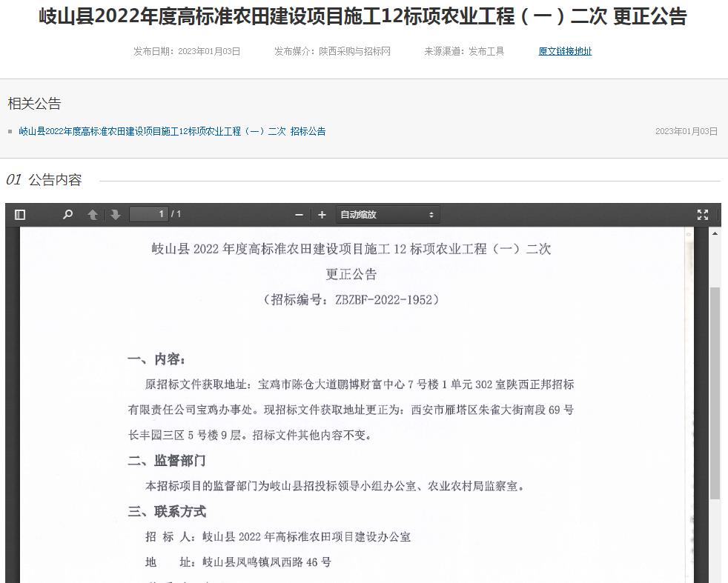Click the 发布媒介 陕西采购与招标网 text
Image resolution: width=728 pixels, height=583 pixels.
pos(332,51)
